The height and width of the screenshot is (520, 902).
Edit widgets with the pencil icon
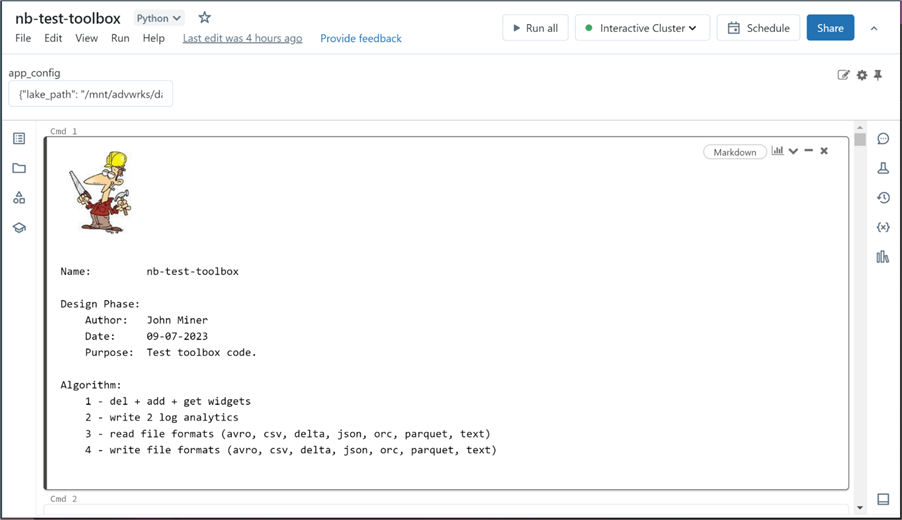pos(843,75)
